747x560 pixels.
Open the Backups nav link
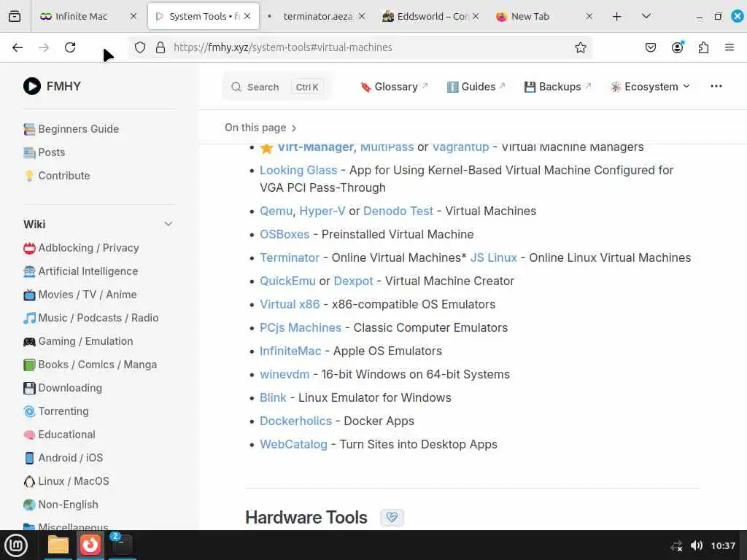(558, 87)
